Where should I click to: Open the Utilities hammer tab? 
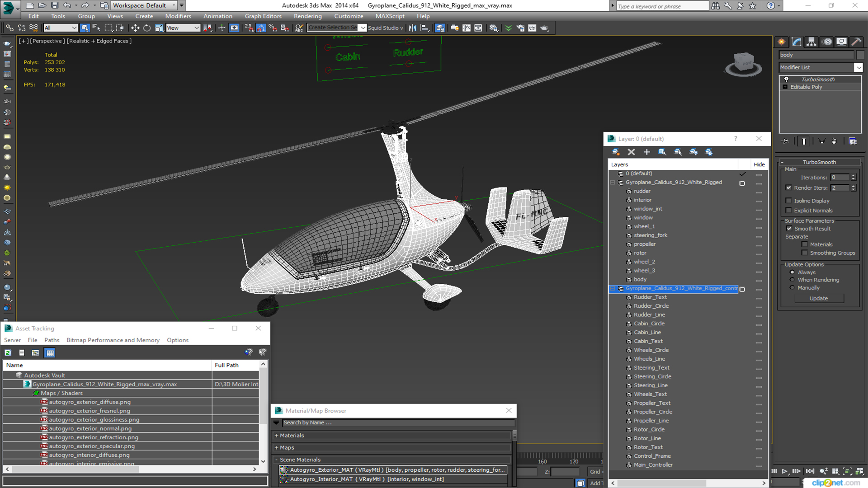click(x=856, y=42)
